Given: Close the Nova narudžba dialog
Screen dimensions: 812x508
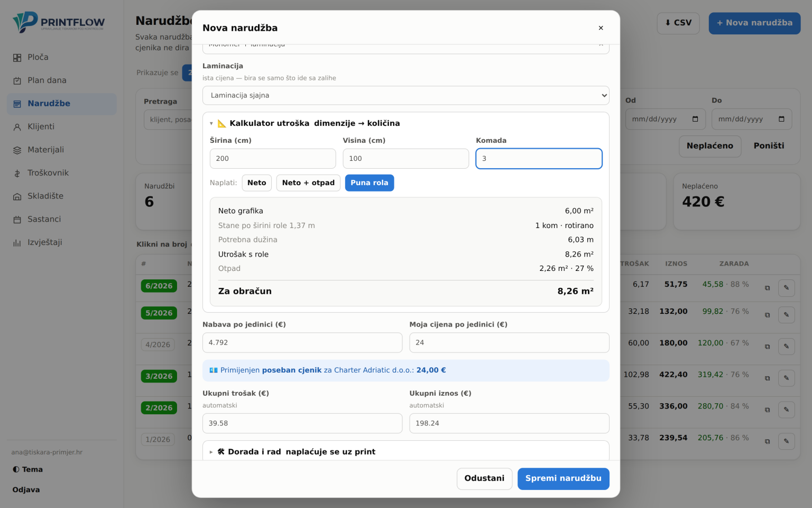Looking at the screenshot, I should tap(601, 28).
